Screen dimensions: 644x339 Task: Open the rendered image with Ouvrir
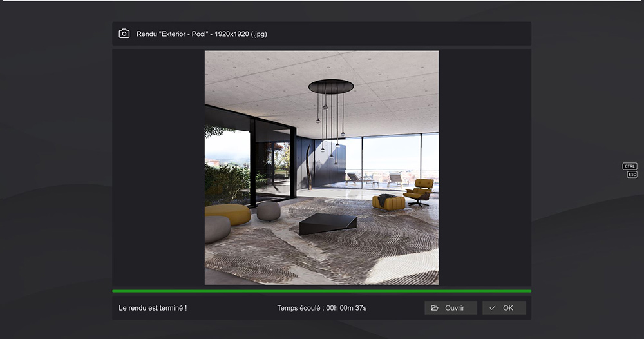pos(451,308)
